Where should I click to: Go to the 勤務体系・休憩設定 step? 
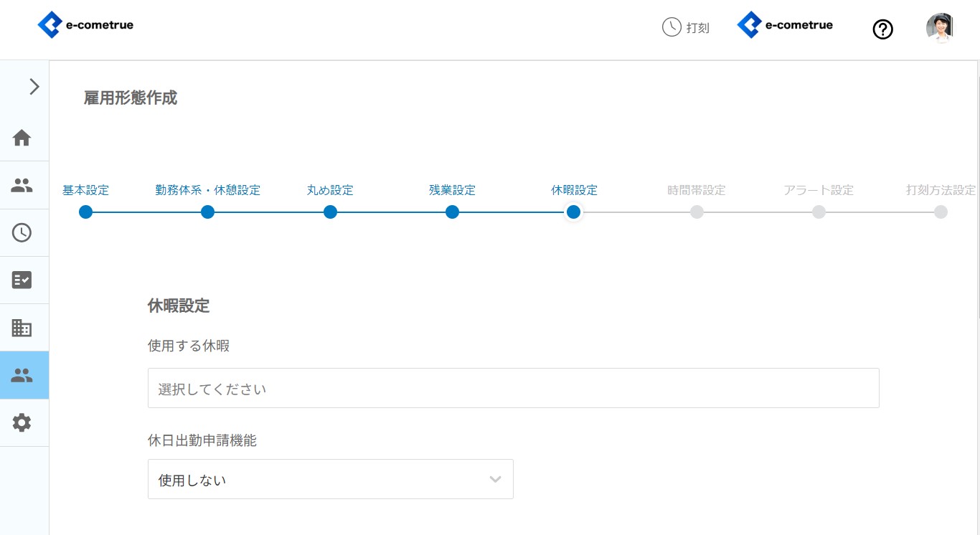click(x=207, y=212)
